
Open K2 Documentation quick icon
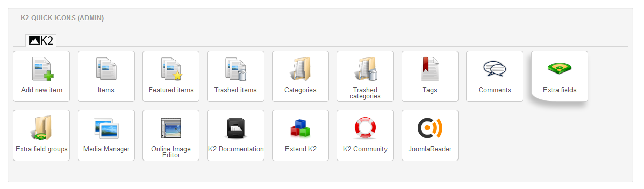pyautogui.click(x=236, y=135)
